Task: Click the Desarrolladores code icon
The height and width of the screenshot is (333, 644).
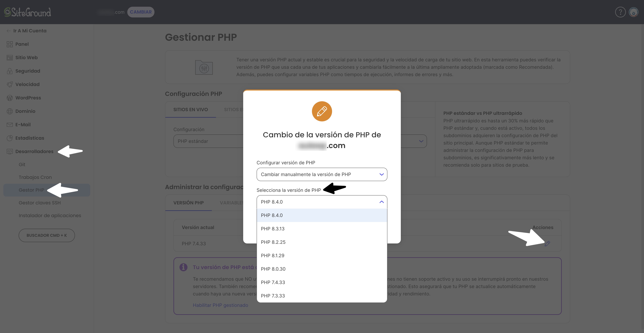Action: pos(10,152)
